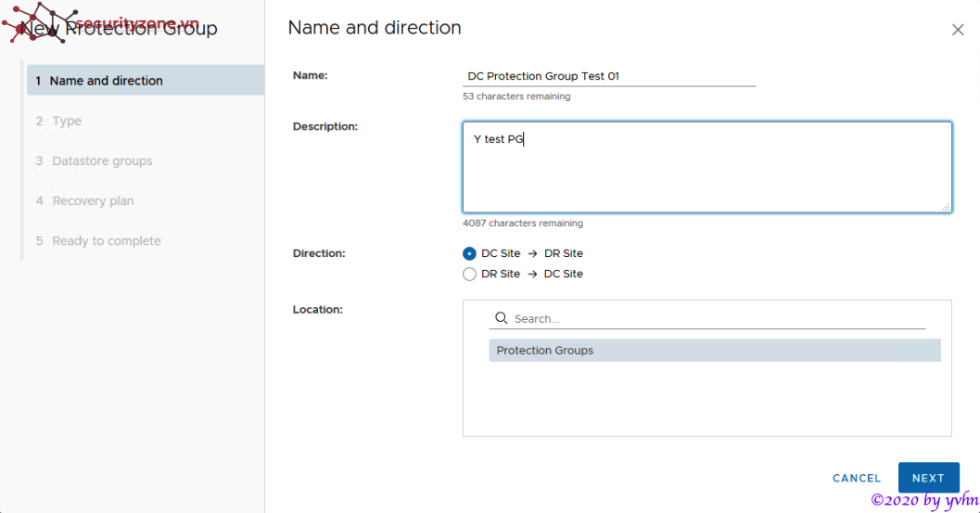Open step 1 Name and direction
Screen dimensions: 980x513
click(146, 80)
